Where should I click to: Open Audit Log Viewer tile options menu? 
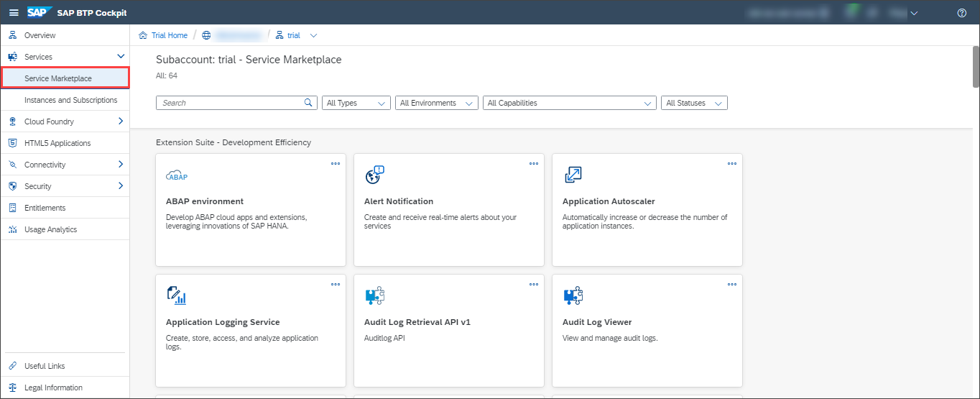click(732, 284)
